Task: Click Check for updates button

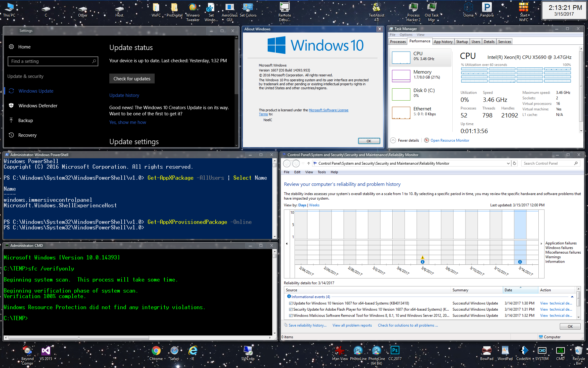Action: [x=132, y=79]
